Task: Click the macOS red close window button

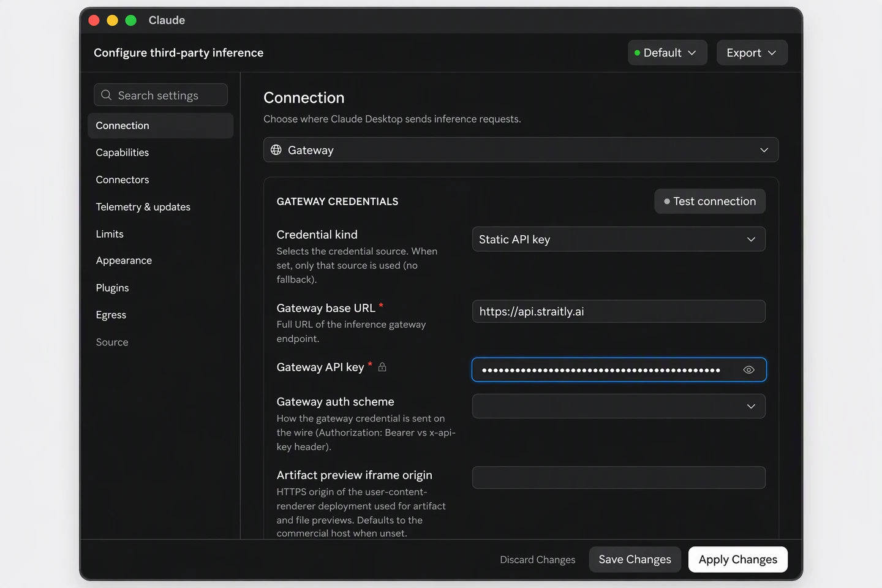Action: [x=94, y=20]
